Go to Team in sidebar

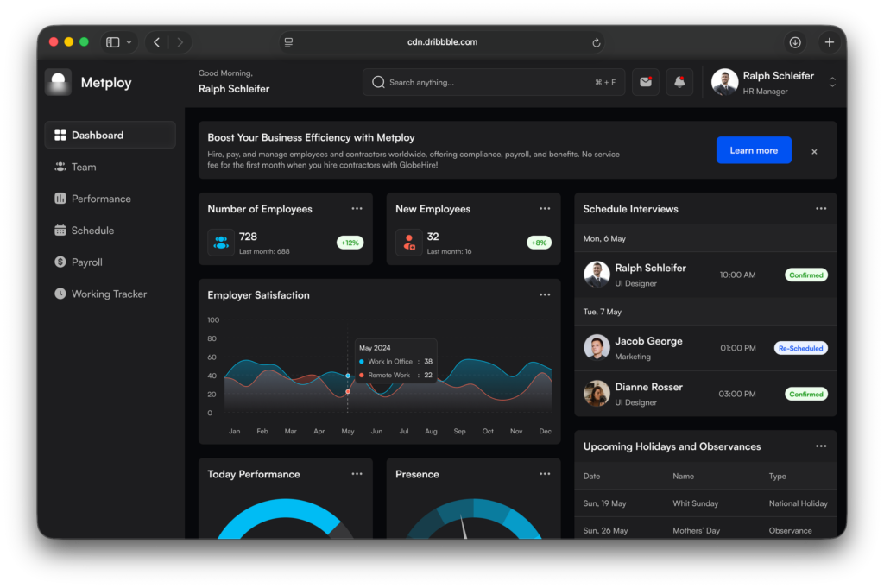[x=84, y=167]
